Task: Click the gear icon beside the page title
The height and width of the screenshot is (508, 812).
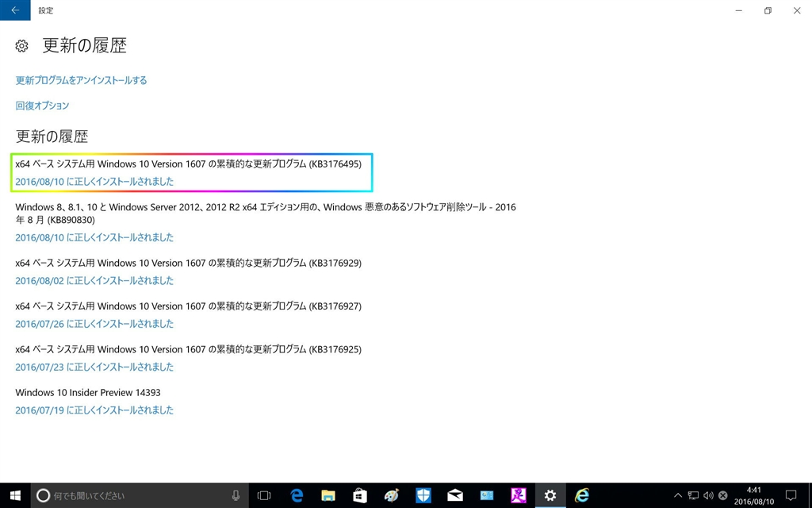Action: coord(21,45)
